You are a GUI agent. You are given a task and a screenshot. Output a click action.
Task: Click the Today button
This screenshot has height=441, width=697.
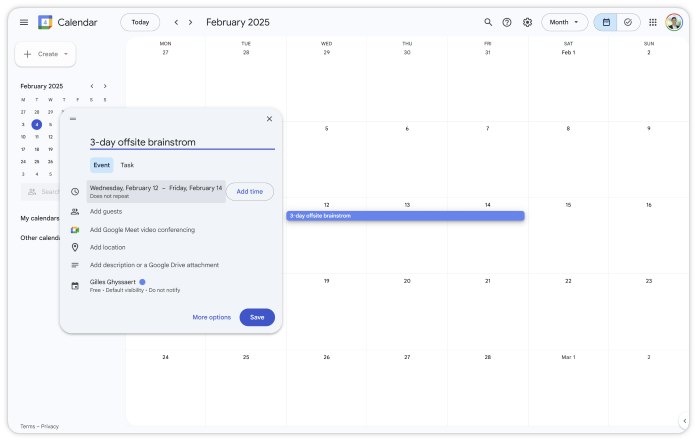click(140, 22)
